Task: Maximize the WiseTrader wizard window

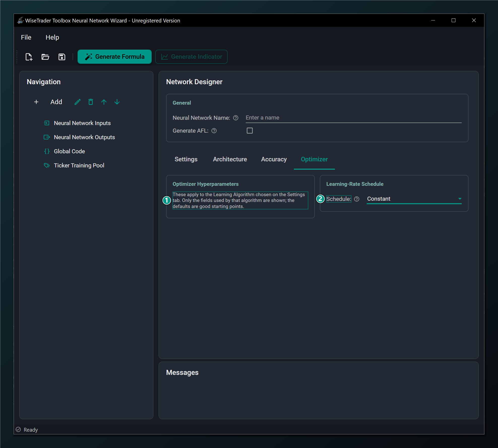Action: (x=453, y=20)
